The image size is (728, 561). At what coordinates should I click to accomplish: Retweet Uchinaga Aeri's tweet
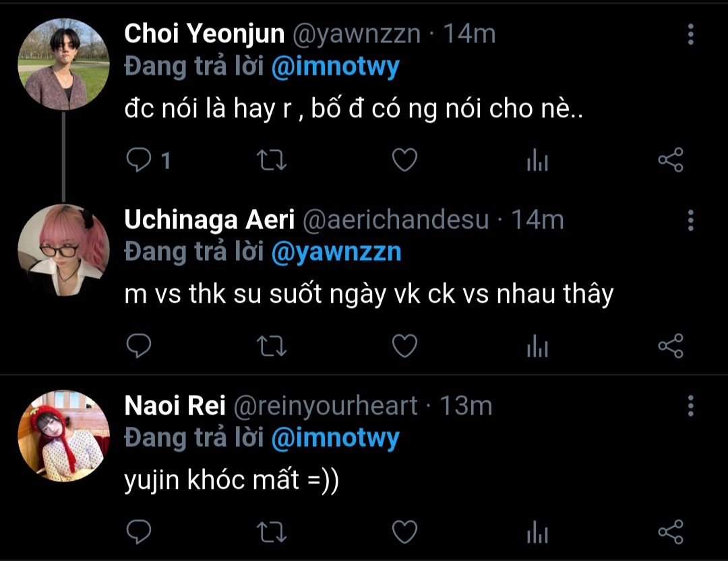pos(273,346)
